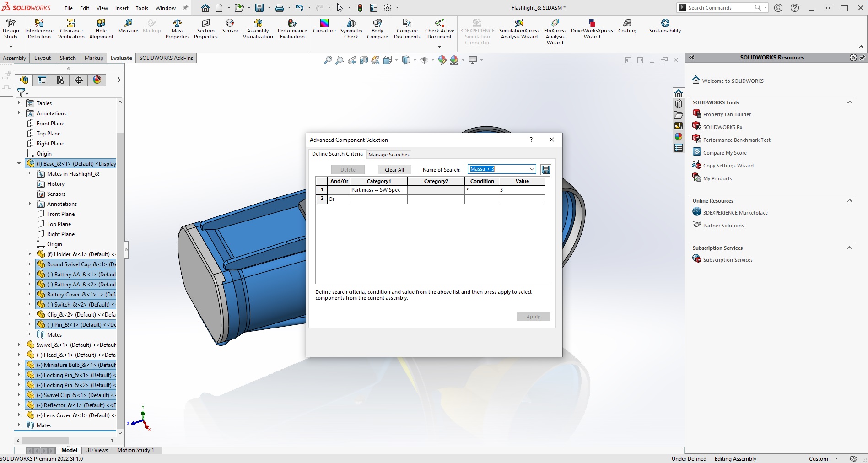Open the Sketch ribbon tab
The width and height of the screenshot is (868, 463).
click(68, 58)
